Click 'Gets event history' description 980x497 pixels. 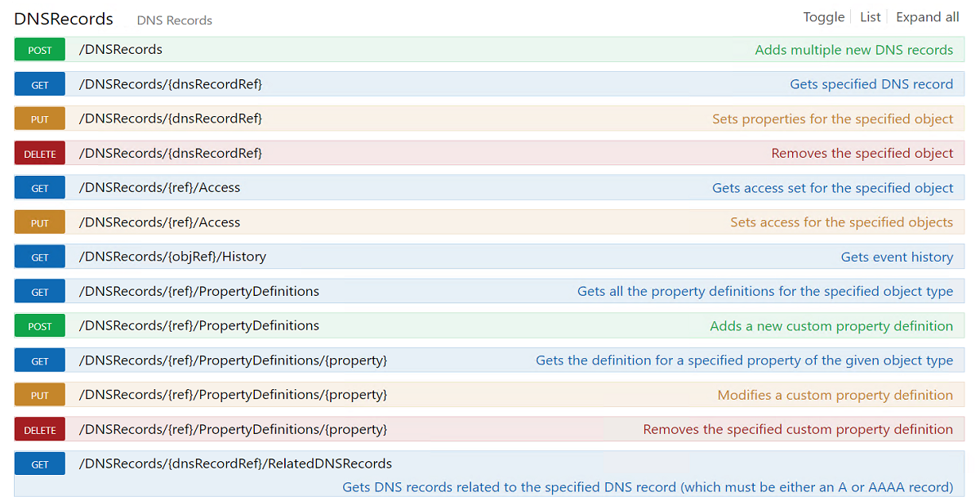tap(897, 257)
